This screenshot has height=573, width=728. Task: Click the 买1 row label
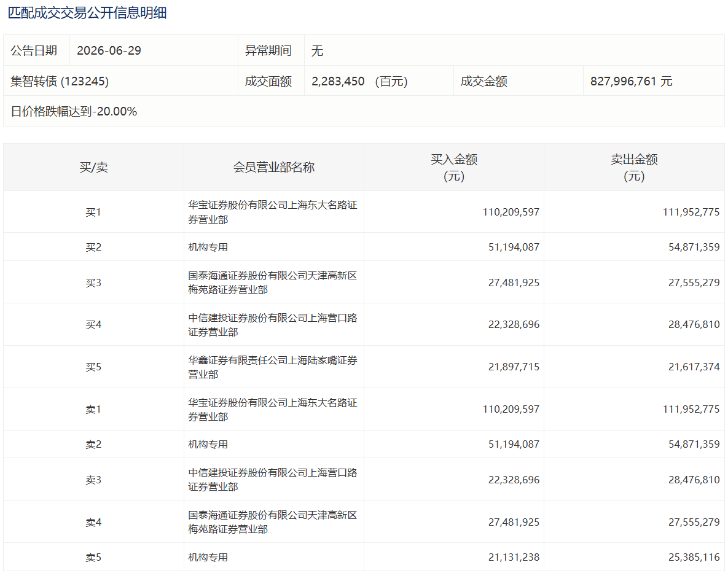[x=93, y=212]
